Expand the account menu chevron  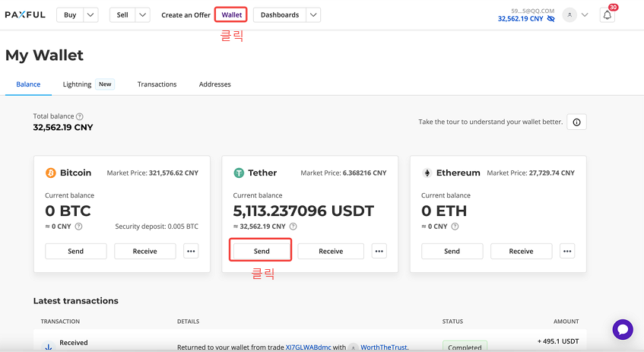tap(585, 14)
